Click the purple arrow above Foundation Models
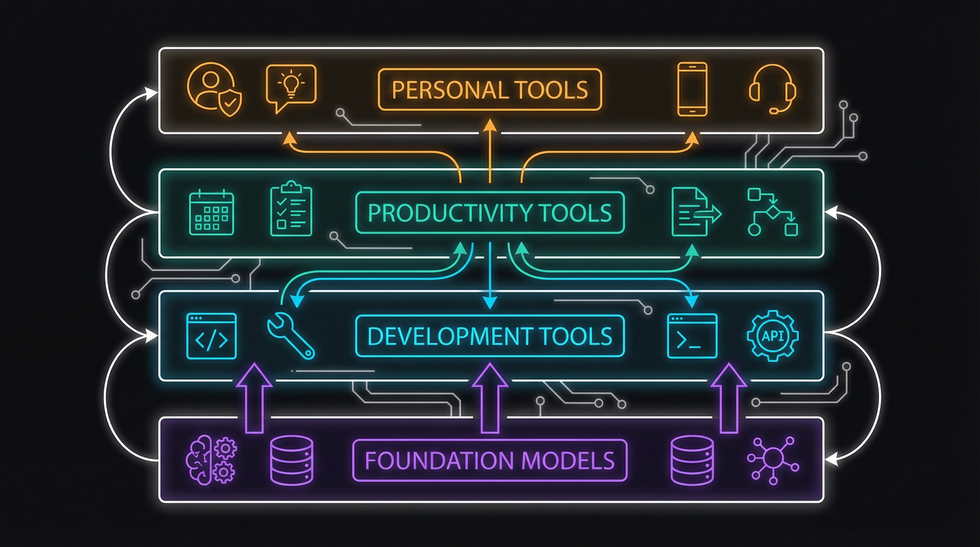This screenshot has width=980, height=547. point(491,397)
